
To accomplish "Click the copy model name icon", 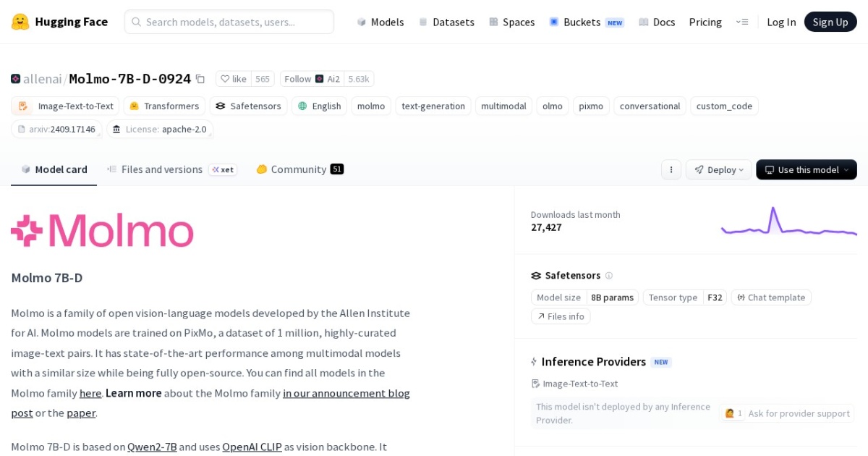I will pyautogui.click(x=200, y=78).
